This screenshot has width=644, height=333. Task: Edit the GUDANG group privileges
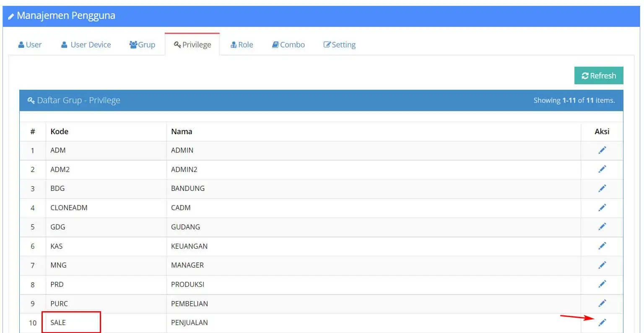pyautogui.click(x=602, y=226)
